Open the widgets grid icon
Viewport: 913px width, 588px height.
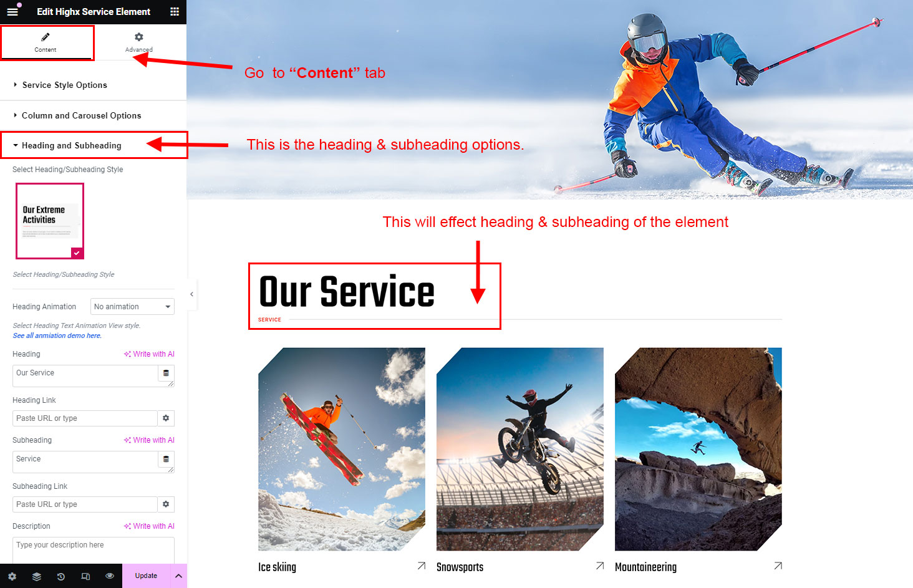pyautogui.click(x=175, y=12)
